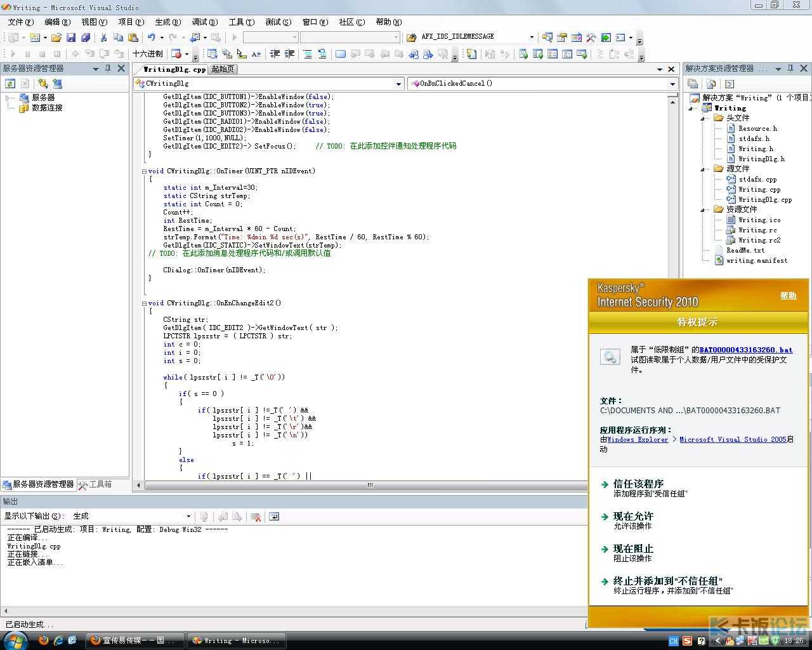812x650 pixels.
Task: Click the Find in Files binoculars icon
Action: click(411, 37)
